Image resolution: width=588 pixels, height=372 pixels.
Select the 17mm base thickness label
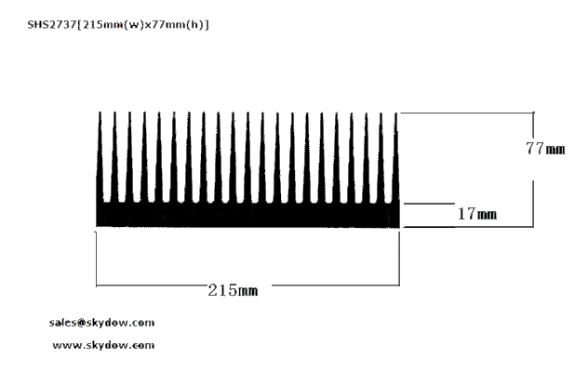point(477,214)
